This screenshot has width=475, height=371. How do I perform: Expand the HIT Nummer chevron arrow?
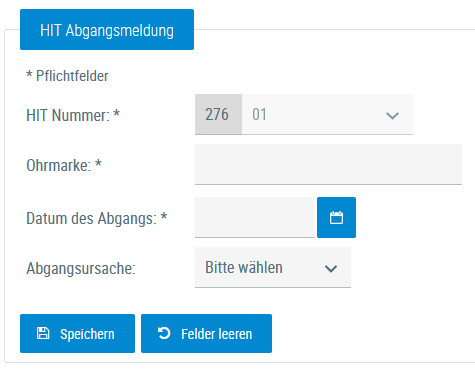pos(392,116)
